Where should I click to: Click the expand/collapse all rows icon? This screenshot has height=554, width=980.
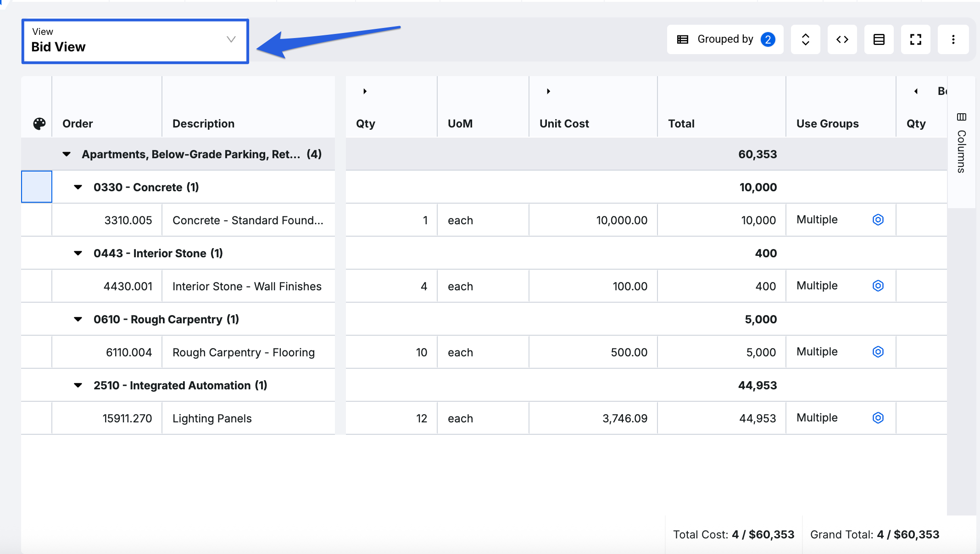click(805, 39)
